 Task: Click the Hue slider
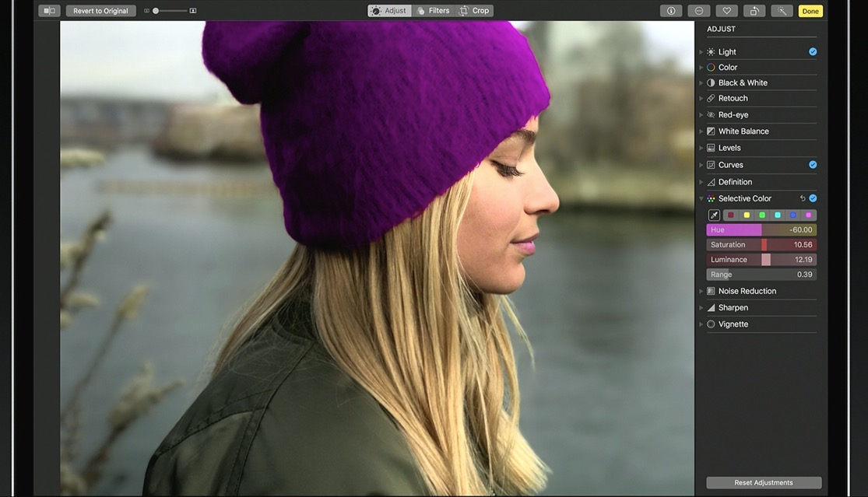point(761,229)
